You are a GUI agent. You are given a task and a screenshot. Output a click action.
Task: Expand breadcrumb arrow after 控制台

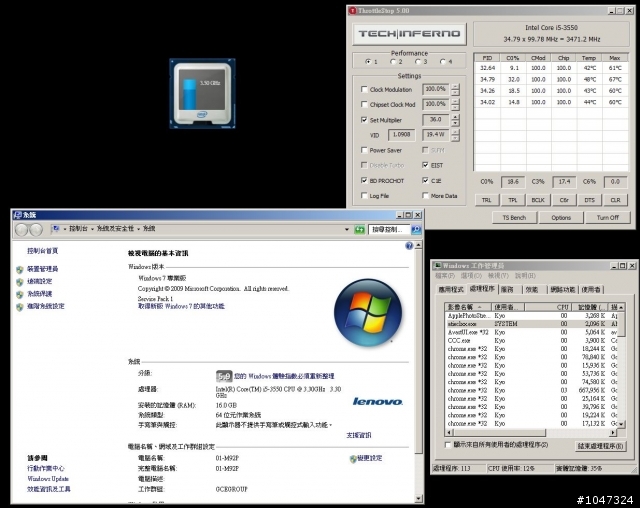pyautogui.click(x=92, y=229)
